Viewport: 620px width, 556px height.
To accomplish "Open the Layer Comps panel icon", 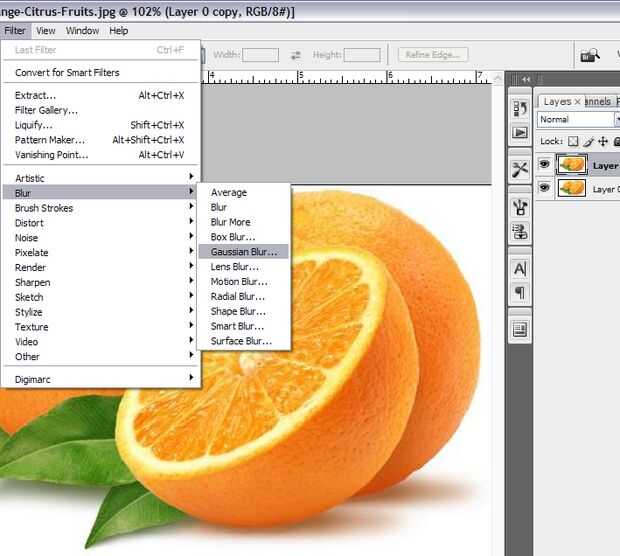I will click(520, 329).
